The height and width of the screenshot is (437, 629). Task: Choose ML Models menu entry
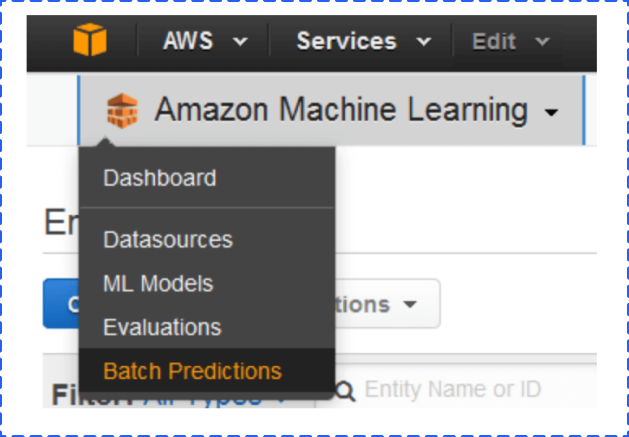(157, 284)
